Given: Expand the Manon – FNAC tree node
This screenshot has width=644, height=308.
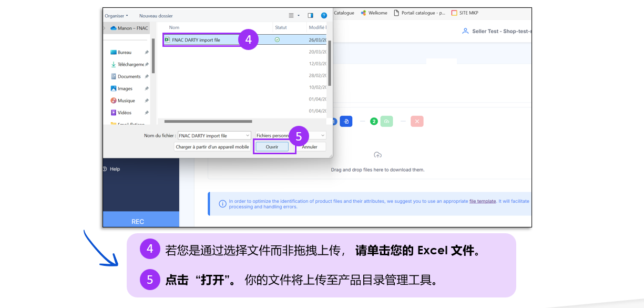Looking at the screenshot, I should coord(105,28).
